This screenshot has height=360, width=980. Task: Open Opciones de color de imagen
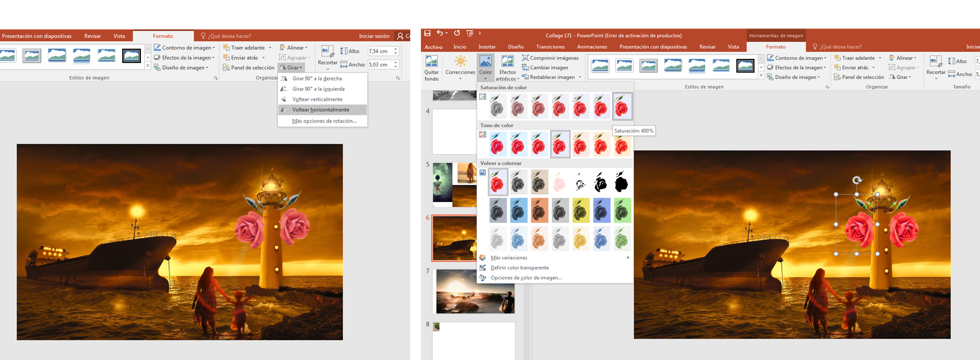point(526,278)
